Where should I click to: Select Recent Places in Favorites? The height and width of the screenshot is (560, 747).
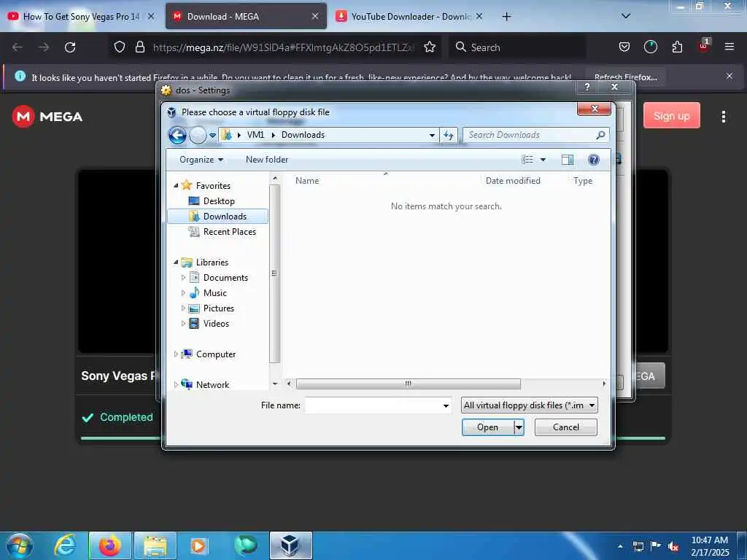click(222, 231)
